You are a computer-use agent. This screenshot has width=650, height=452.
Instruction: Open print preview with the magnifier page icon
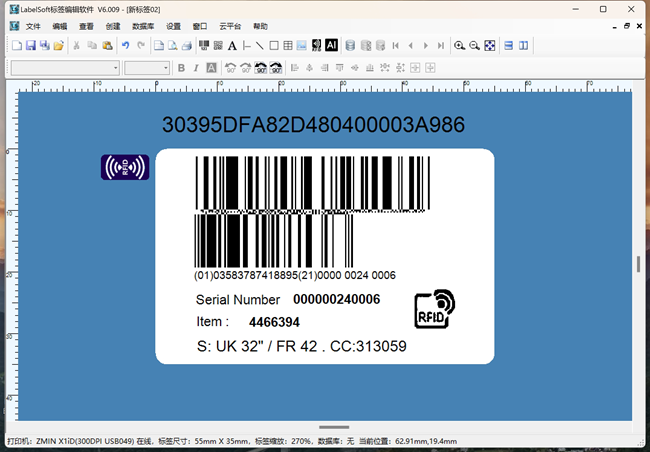[173, 46]
